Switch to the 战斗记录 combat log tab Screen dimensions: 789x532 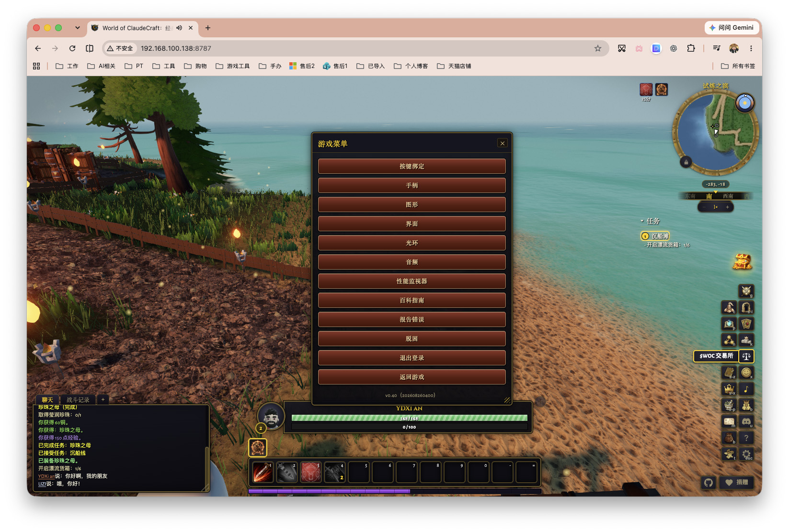pos(78,400)
